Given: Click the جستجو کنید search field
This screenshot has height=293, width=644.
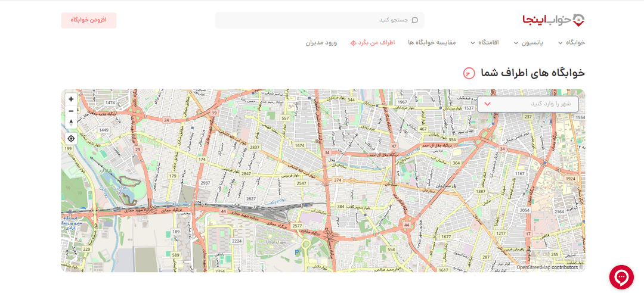Looking at the screenshot, I should pyautogui.click(x=320, y=20).
